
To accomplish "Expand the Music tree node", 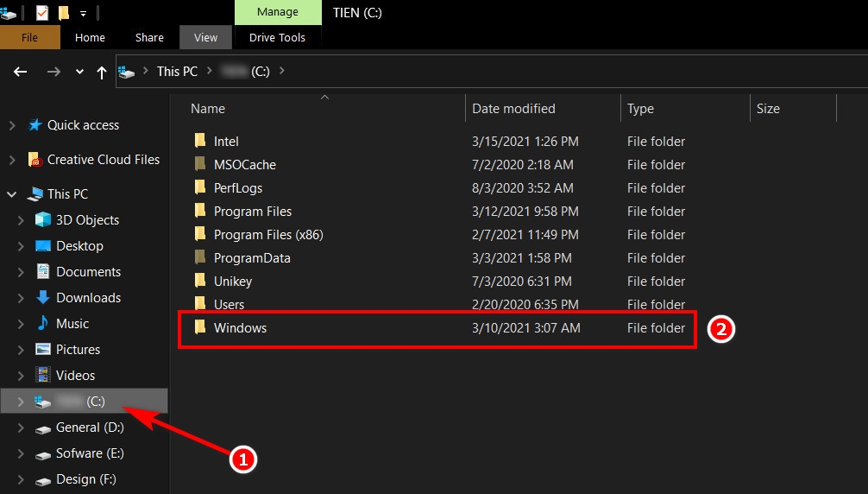I will (x=21, y=324).
